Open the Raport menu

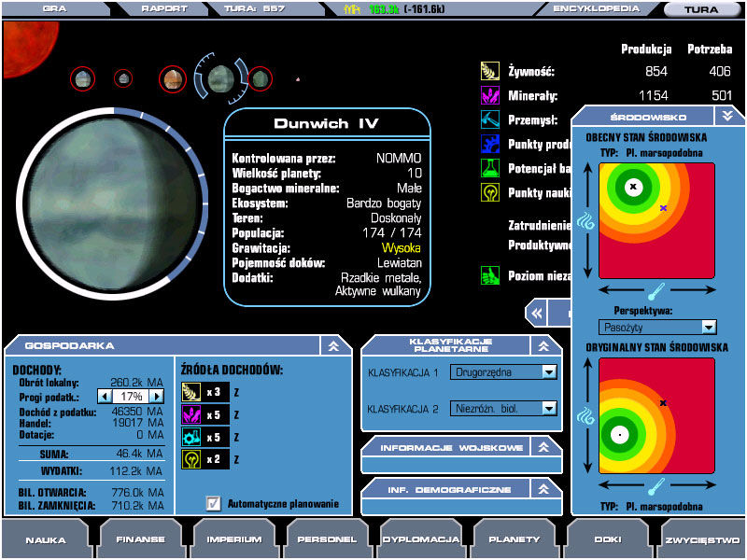164,8
